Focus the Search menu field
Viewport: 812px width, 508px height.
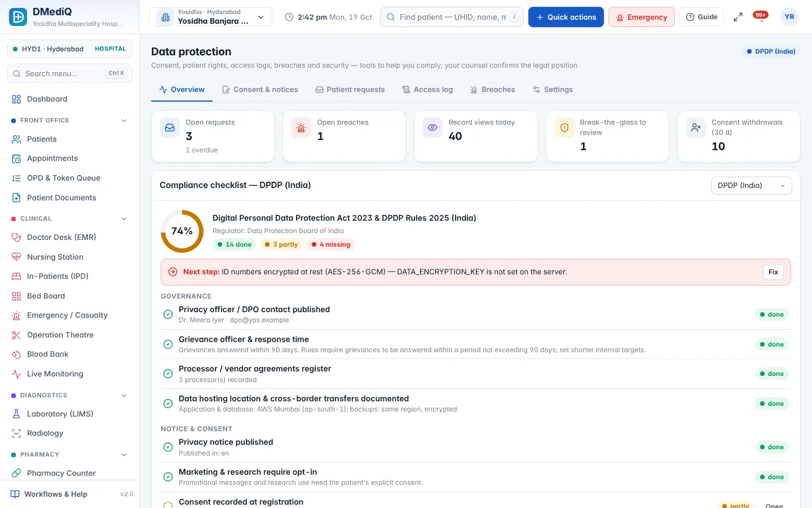[69, 73]
